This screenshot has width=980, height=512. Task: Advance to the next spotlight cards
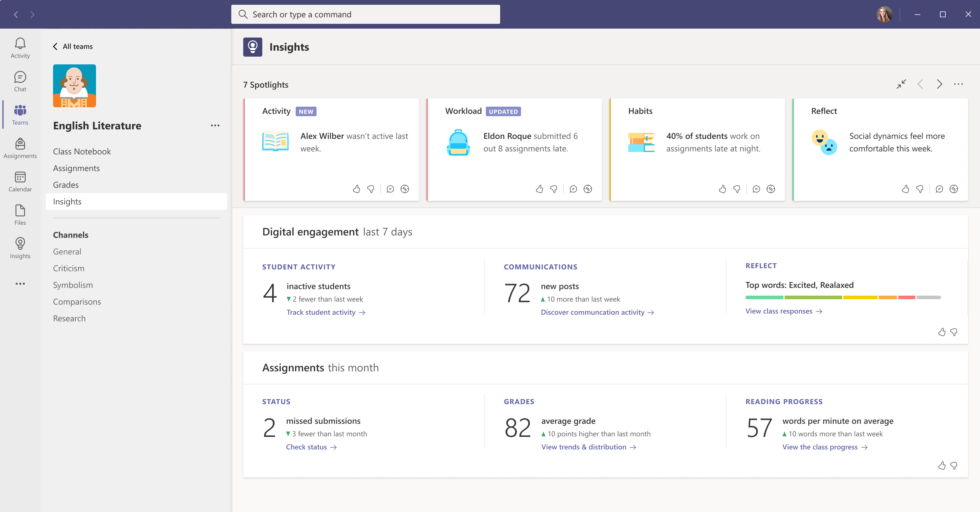point(939,84)
